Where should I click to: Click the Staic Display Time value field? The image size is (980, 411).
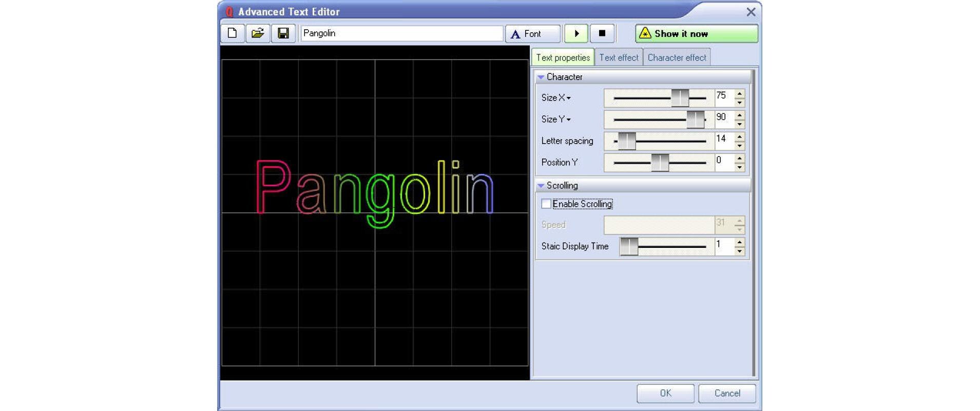724,246
